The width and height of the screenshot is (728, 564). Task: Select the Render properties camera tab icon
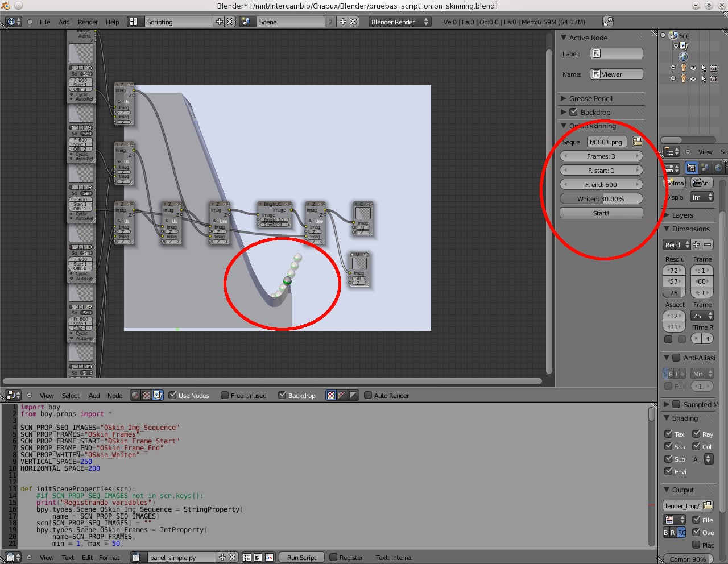[x=691, y=168]
